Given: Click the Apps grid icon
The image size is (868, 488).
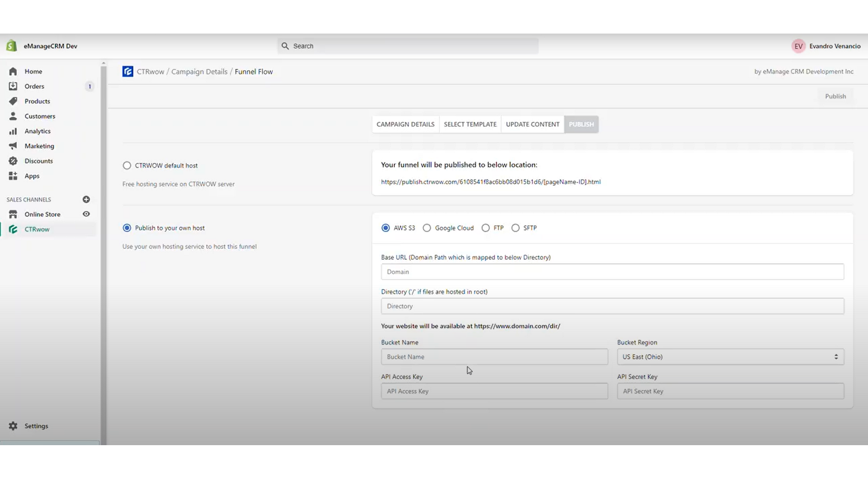Looking at the screenshot, I should 13,176.
